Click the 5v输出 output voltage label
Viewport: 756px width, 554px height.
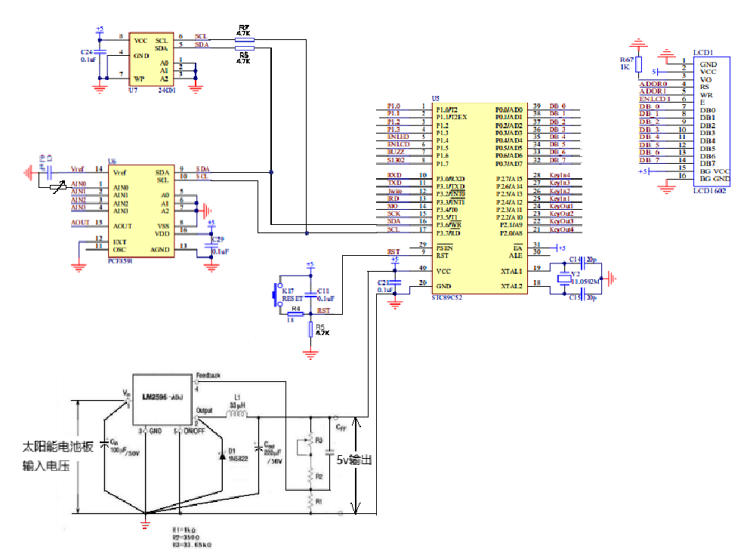[353, 460]
